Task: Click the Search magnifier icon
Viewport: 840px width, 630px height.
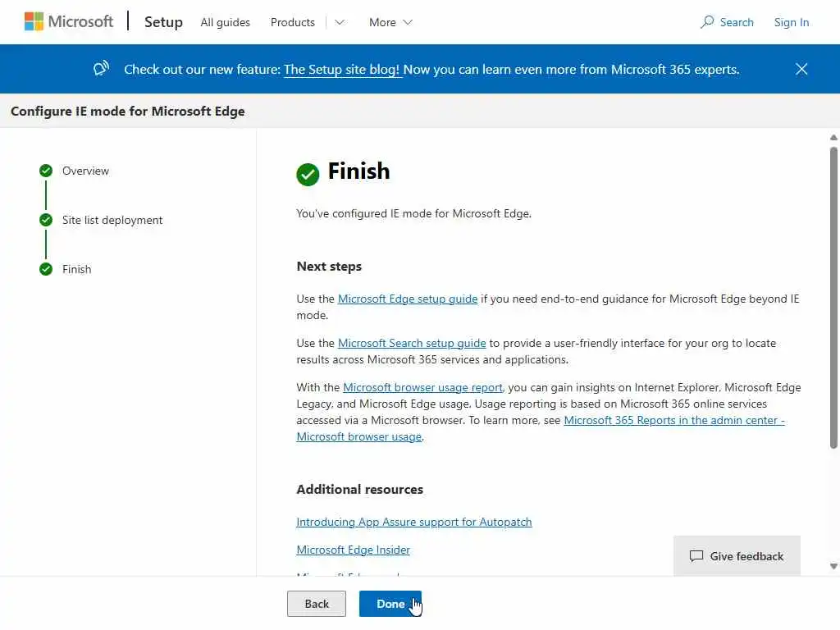Action: tap(707, 22)
